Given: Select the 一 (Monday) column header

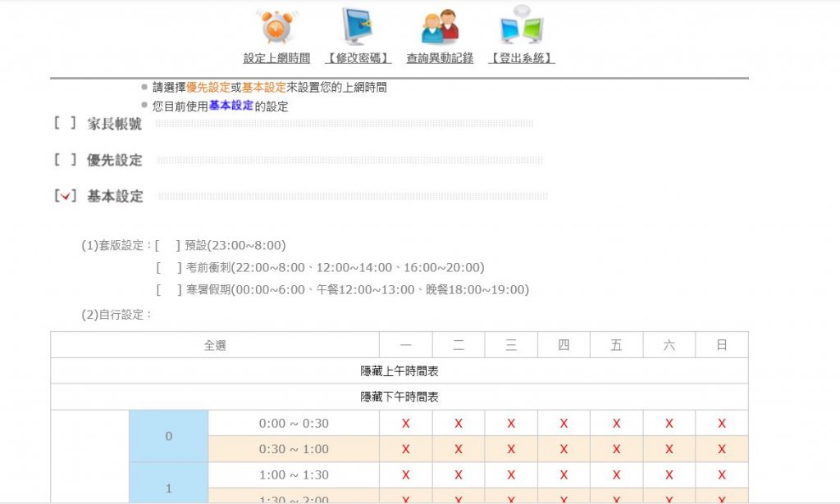Looking at the screenshot, I should point(405,345).
